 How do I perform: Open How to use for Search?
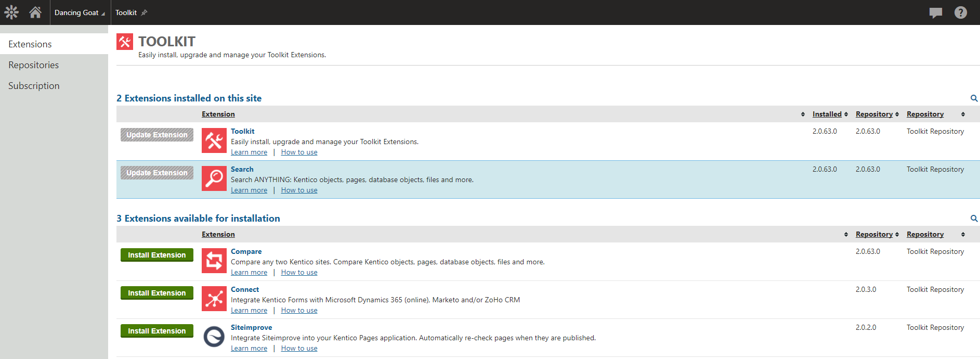click(299, 190)
